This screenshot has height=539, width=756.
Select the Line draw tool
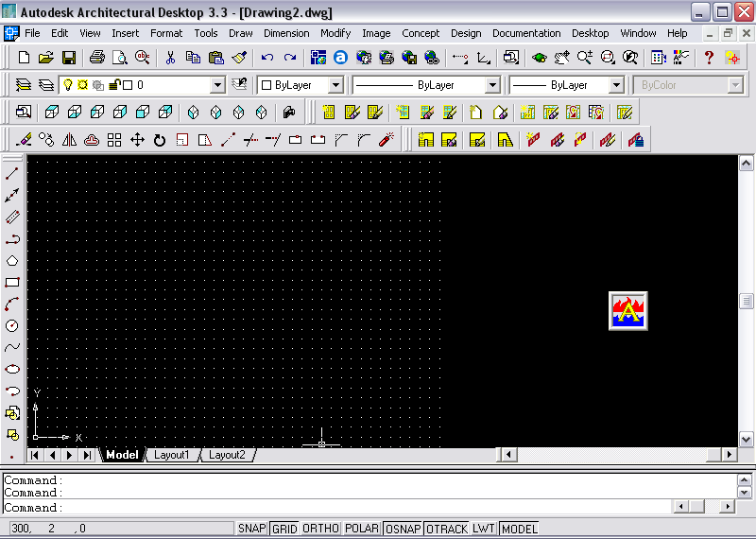(12, 173)
